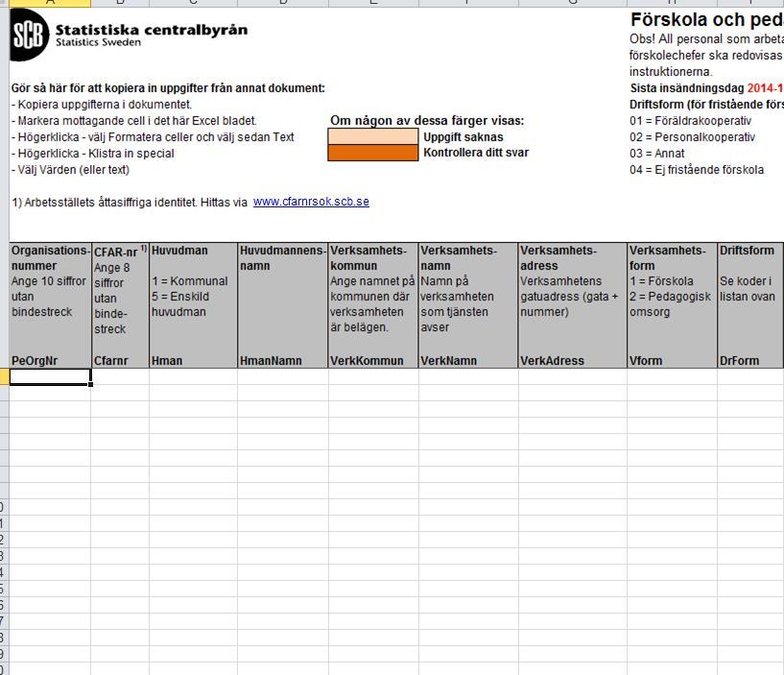Click the '01 = Föräldrakooperativ' code line

[691, 121]
